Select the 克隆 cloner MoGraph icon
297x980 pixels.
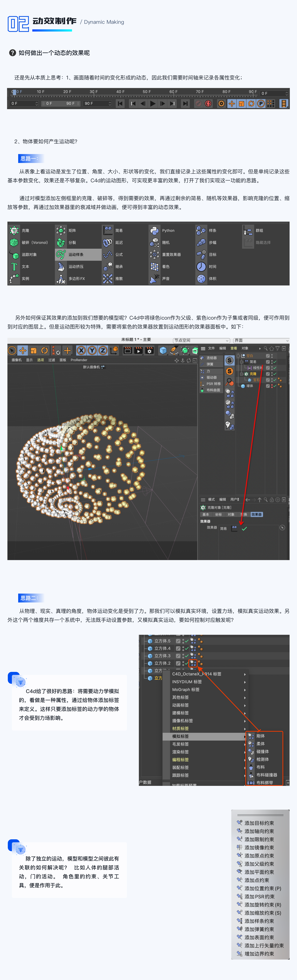tap(14, 231)
